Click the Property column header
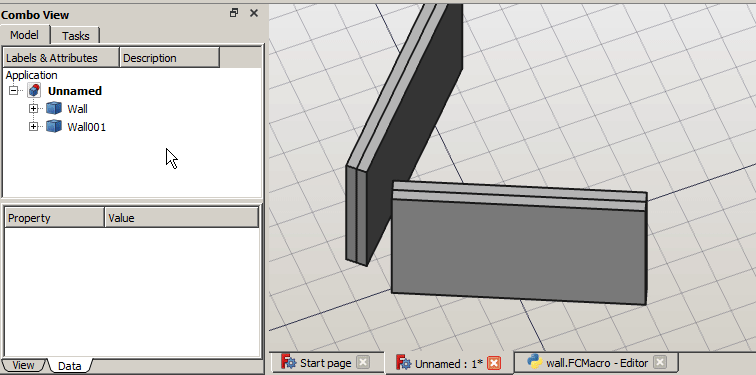The width and height of the screenshot is (756, 375). (54, 218)
